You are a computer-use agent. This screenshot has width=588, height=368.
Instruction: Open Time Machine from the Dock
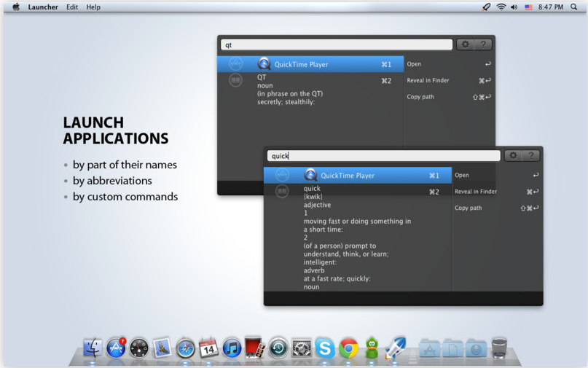click(x=278, y=348)
